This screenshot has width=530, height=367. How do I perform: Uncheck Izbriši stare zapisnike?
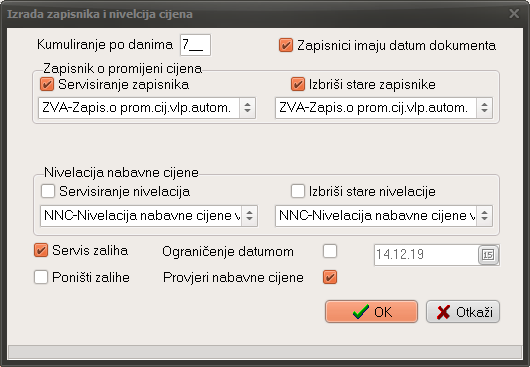(x=298, y=84)
